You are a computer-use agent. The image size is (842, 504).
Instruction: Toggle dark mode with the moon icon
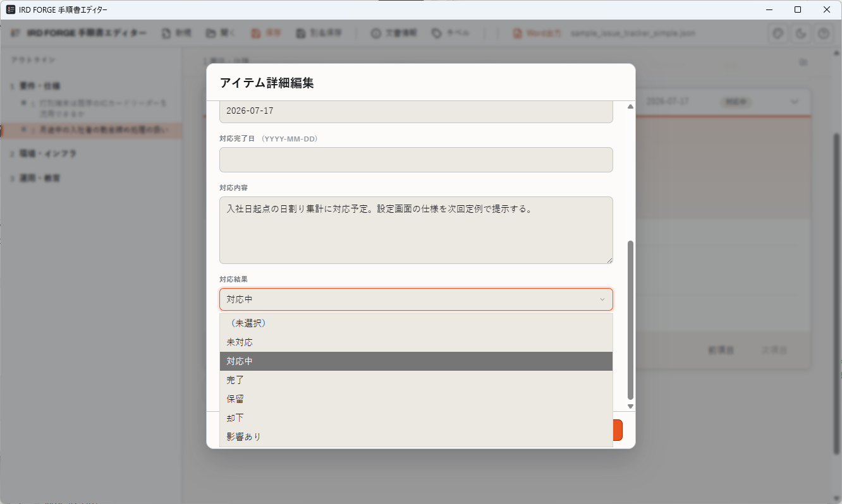click(801, 33)
